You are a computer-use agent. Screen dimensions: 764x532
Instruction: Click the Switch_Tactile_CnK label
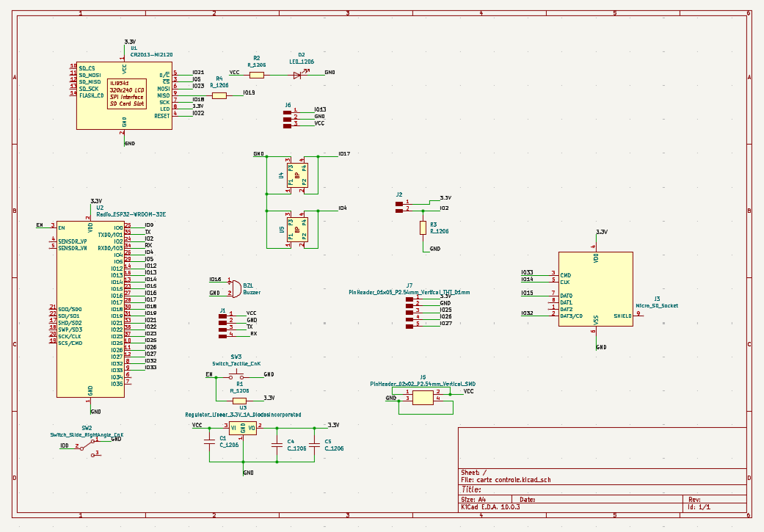[236, 363]
